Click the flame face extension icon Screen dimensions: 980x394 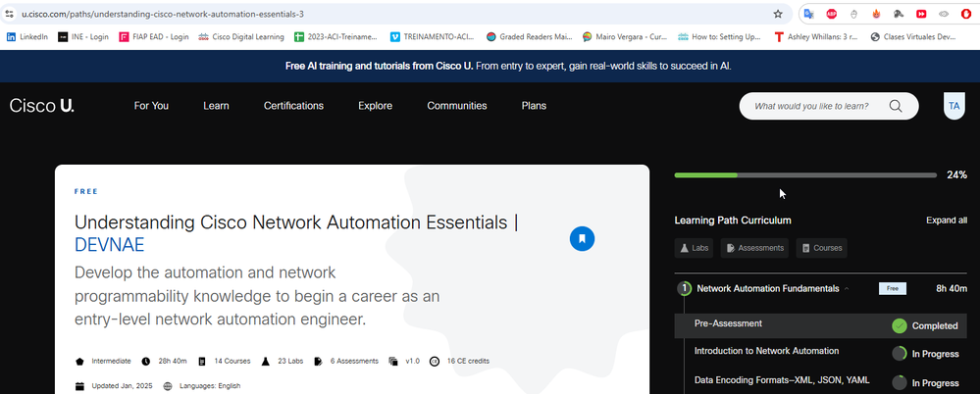click(x=876, y=14)
